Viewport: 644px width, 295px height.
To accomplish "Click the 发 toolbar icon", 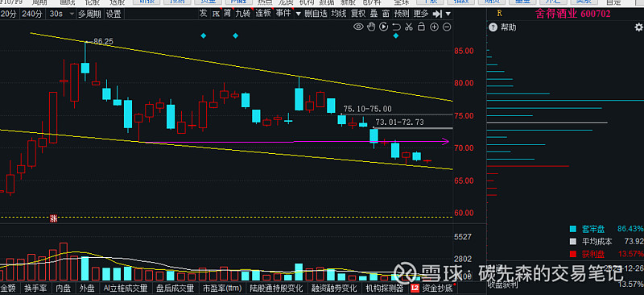I will (x=204, y=14).
